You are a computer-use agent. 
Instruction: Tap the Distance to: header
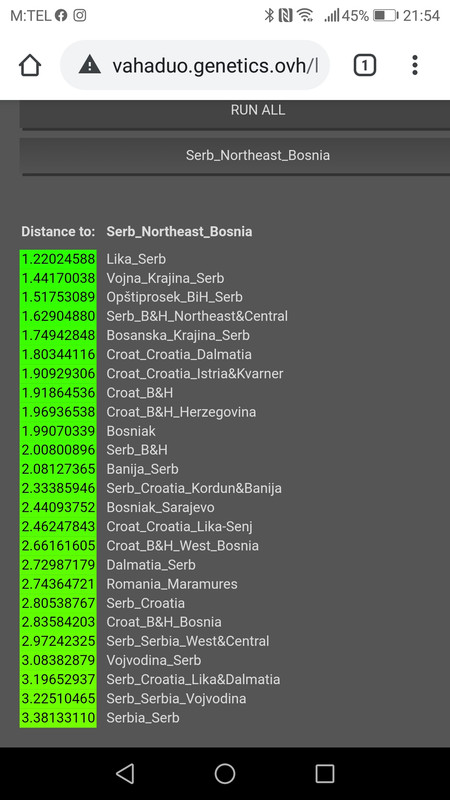58,232
